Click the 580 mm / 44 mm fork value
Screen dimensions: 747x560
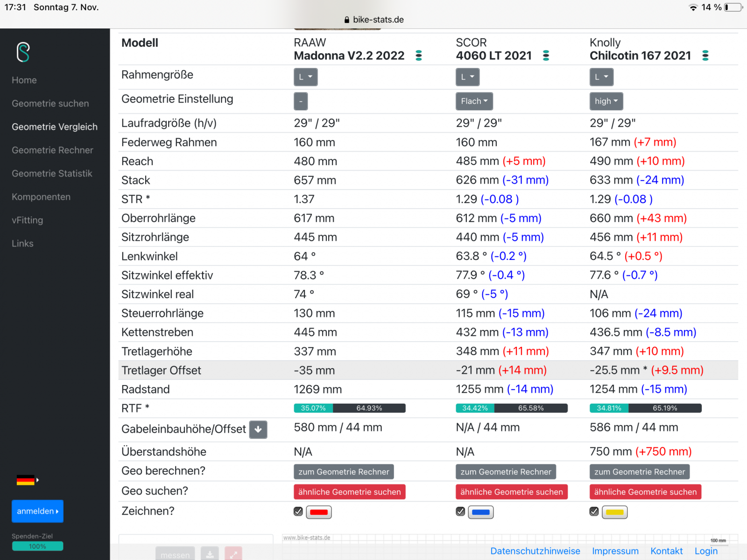pos(338,427)
